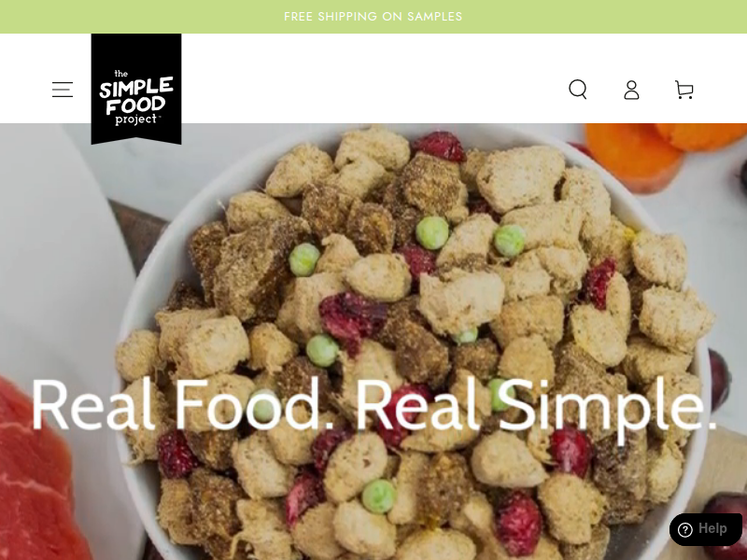View the shopping cart icon
This screenshot has width=747, height=560.
(x=684, y=90)
